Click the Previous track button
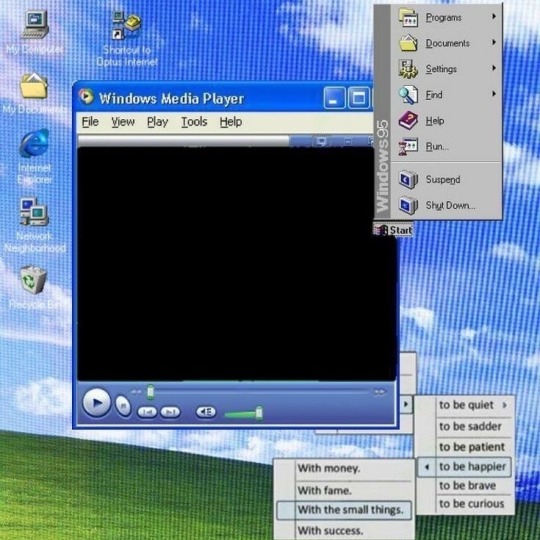The width and height of the screenshot is (540, 540). click(147, 412)
